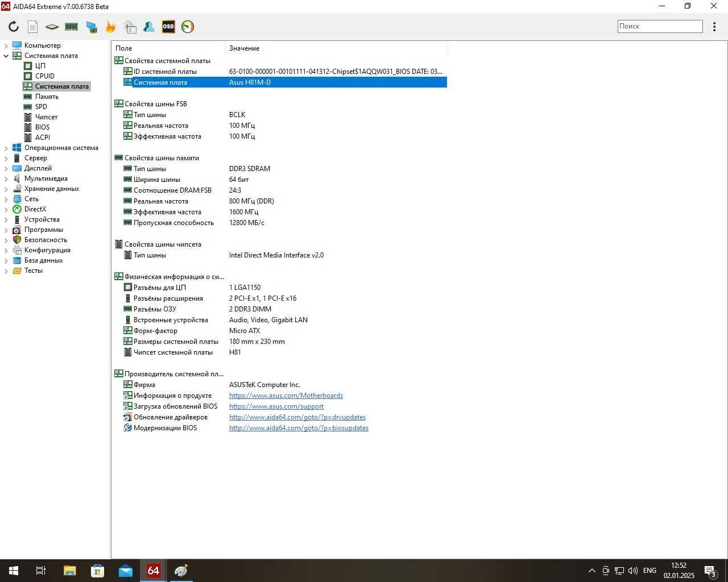The height and width of the screenshot is (582, 728).
Task: Expand the Сеть tree node
Action: [6, 199]
